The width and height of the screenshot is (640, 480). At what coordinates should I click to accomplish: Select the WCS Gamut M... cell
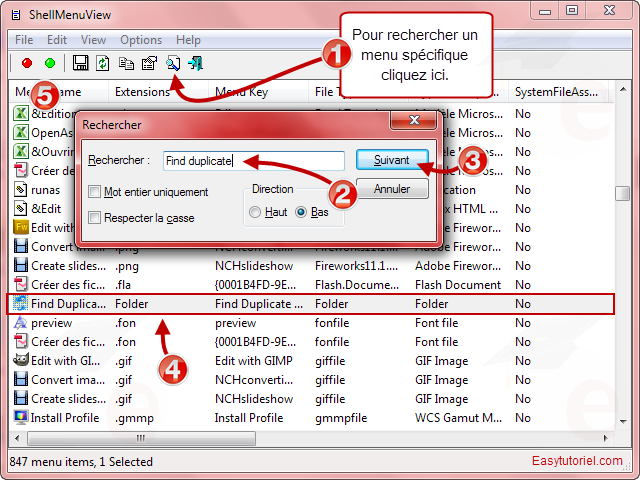[458, 418]
